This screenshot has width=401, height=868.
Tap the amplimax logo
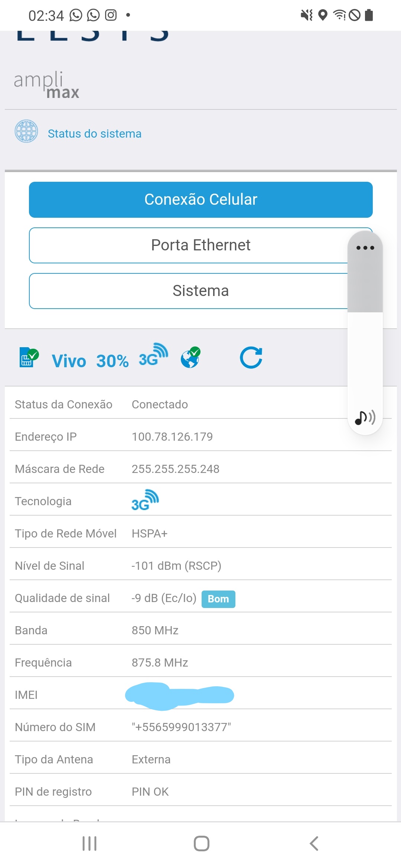click(x=46, y=85)
